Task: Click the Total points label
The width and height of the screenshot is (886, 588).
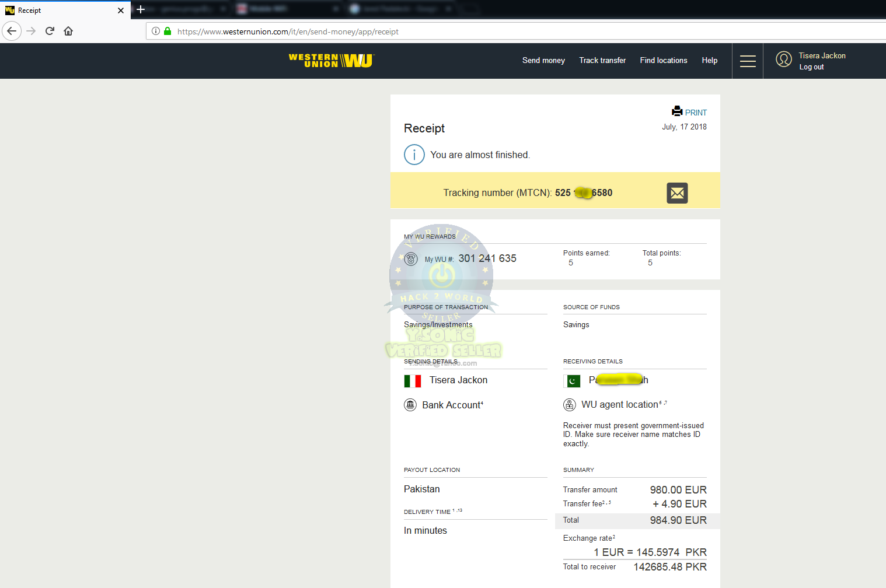Action: pos(661,253)
